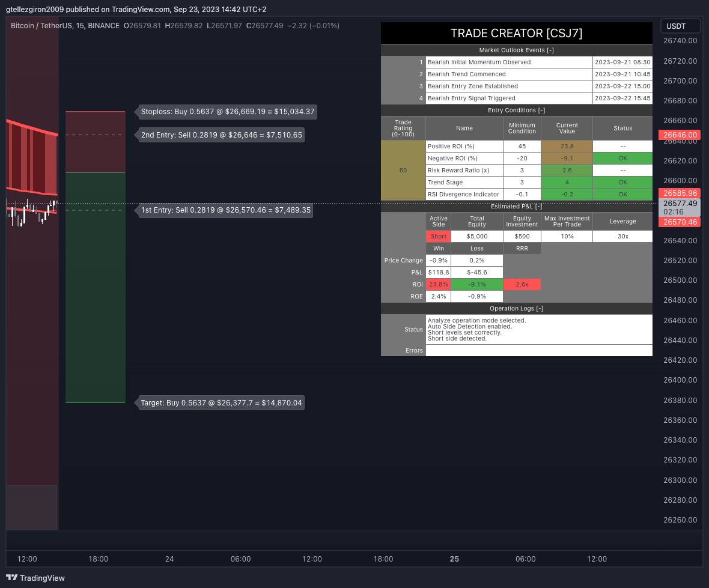
Task: Click the OK status for Negative ROI
Action: (x=622, y=158)
